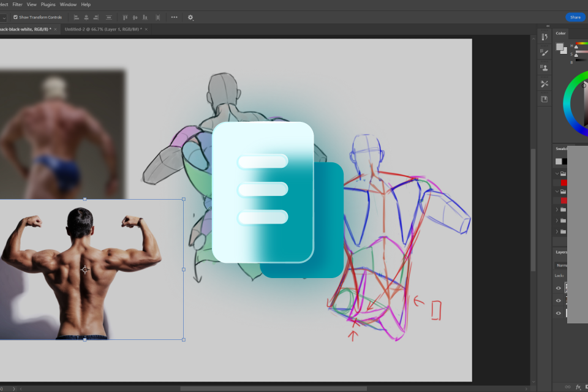Align horizontal centers in options bar

pos(86,17)
